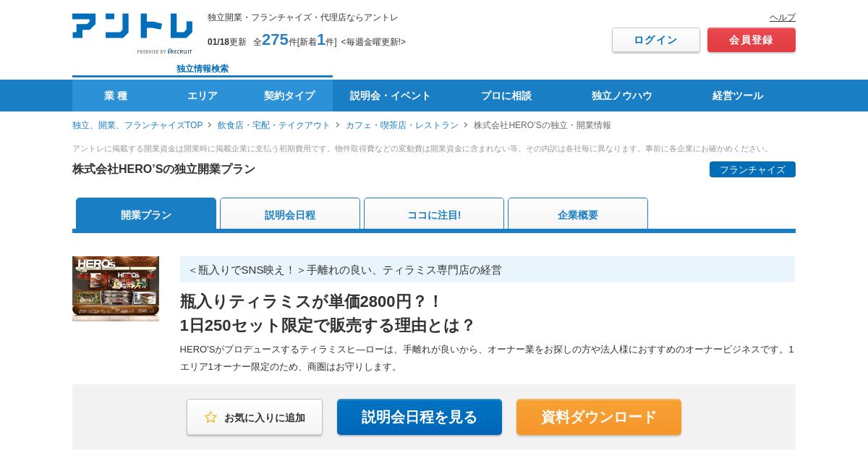Image resolution: width=868 pixels, height=456 pixels.
Task: Open the 経営ツール menu item
Action: pos(738,96)
